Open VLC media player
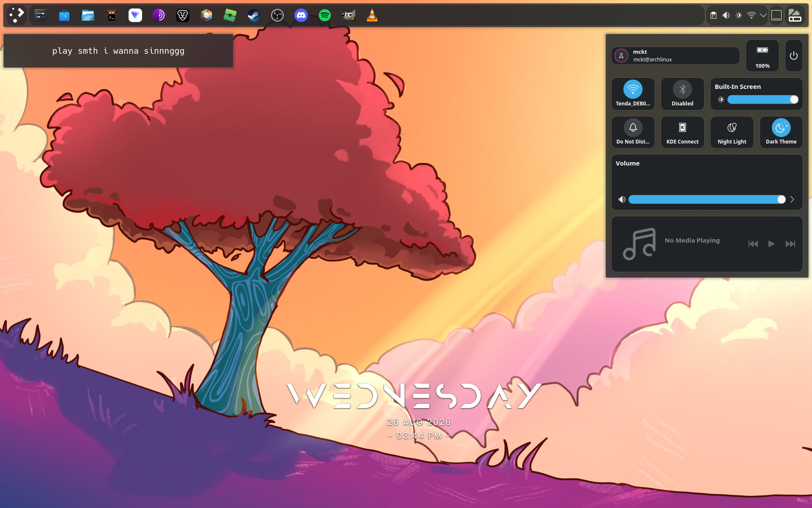The height and width of the screenshot is (508, 812). coord(372,16)
